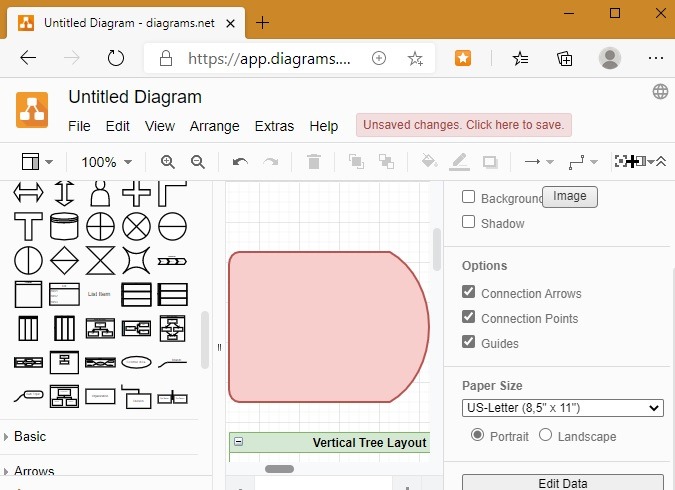Click the Shadow toolbar icon
Image resolution: width=675 pixels, height=490 pixels.
(490, 162)
